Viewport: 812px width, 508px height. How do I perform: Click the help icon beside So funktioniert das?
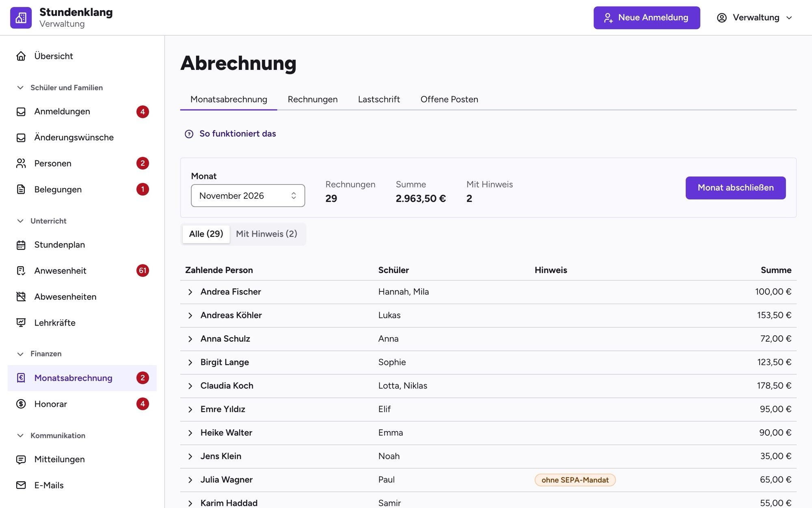(189, 134)
